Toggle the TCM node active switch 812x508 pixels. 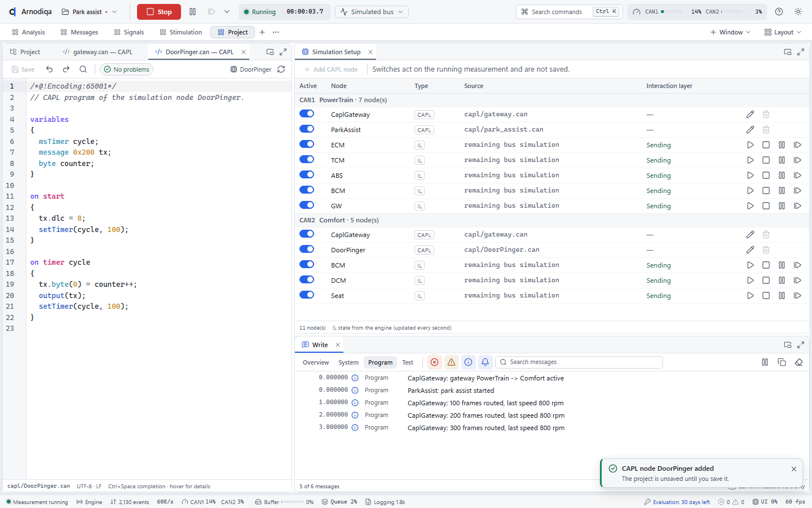tap(307, 160)
